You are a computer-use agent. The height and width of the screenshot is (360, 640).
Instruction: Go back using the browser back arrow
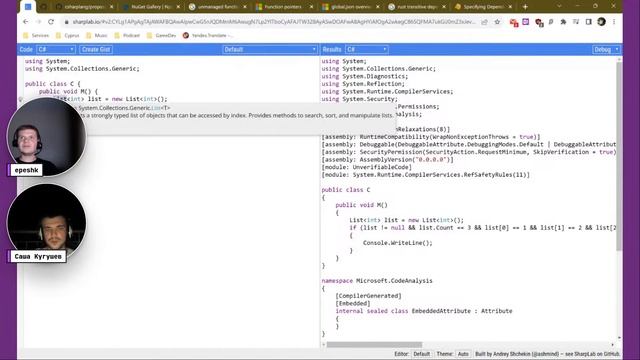pos(26,22)
